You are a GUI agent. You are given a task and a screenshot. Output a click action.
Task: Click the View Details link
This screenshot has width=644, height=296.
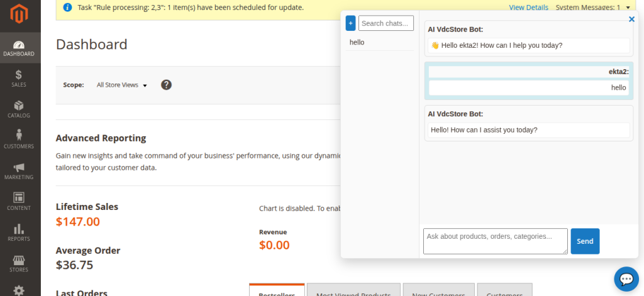tap(528, 8)
